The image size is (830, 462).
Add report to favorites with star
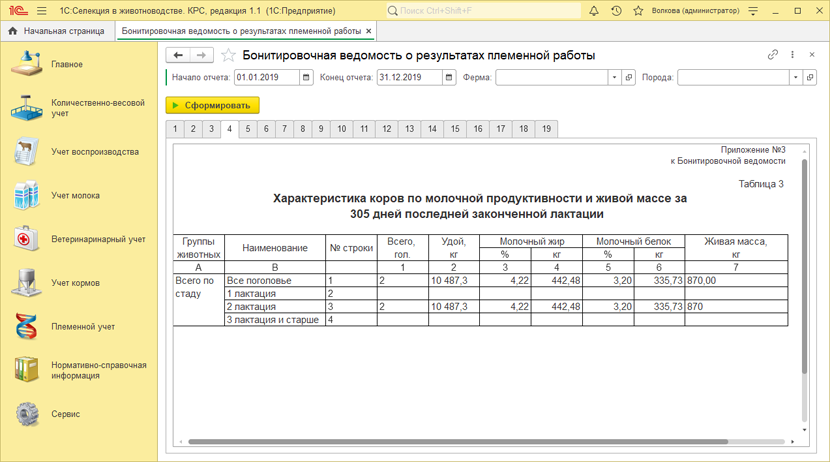click(x=229, y=55)
